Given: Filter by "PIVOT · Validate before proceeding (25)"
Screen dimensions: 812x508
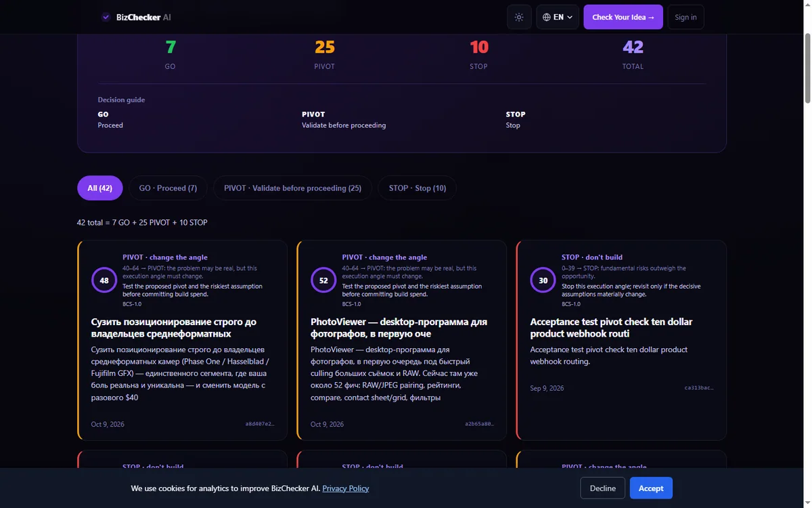Looking at the screenshot, I should point(293,188).
